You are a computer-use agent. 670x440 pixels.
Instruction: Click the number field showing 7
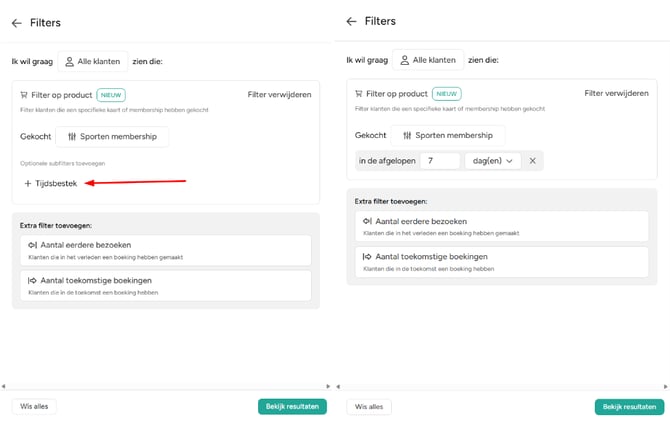439,160
